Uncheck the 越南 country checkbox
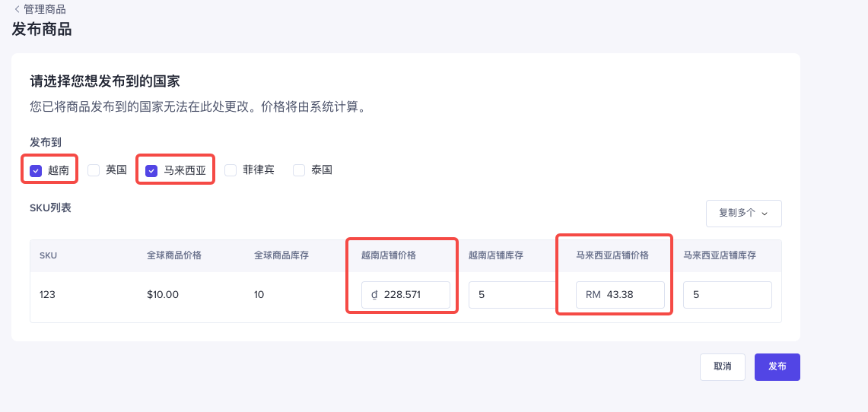The image size is (868, 412). [36, 171]
